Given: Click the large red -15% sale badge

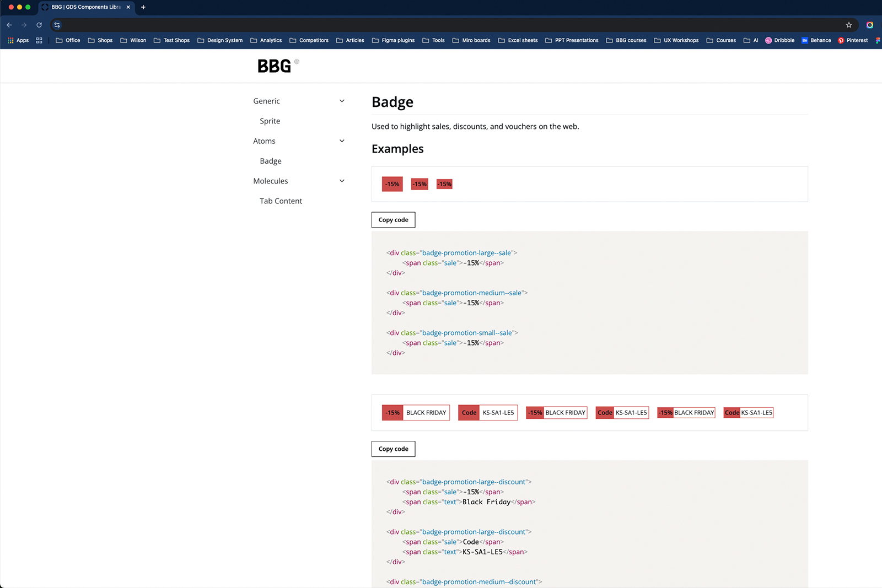Looking at the screenshot, I should 392,184.
